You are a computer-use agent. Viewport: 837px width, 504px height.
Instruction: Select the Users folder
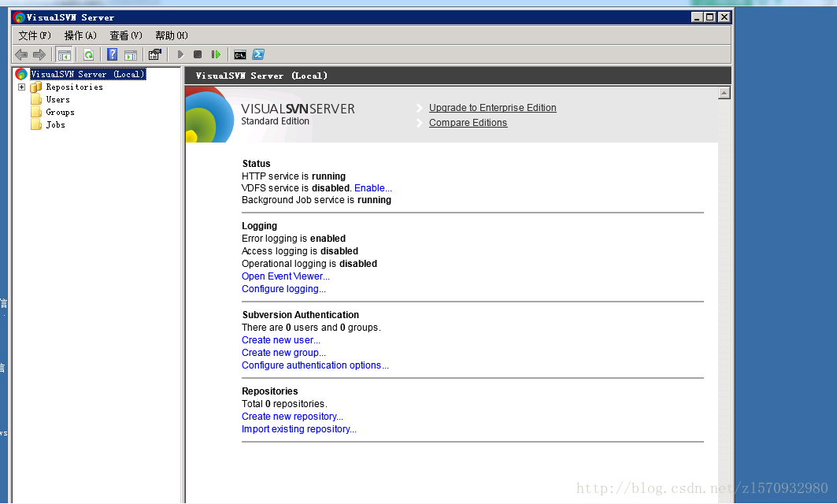(x=57, y=100)
